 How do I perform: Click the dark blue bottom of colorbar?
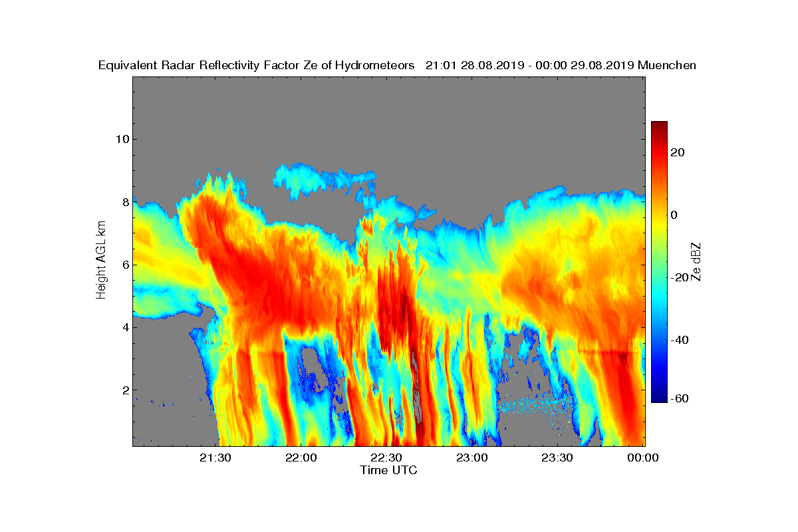(x=659, y=399)
